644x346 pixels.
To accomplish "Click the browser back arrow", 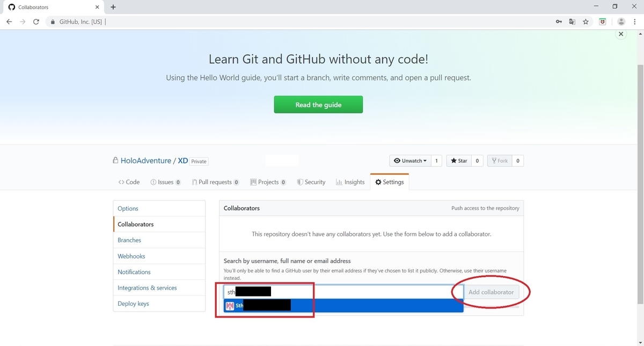I will (9, 22).
